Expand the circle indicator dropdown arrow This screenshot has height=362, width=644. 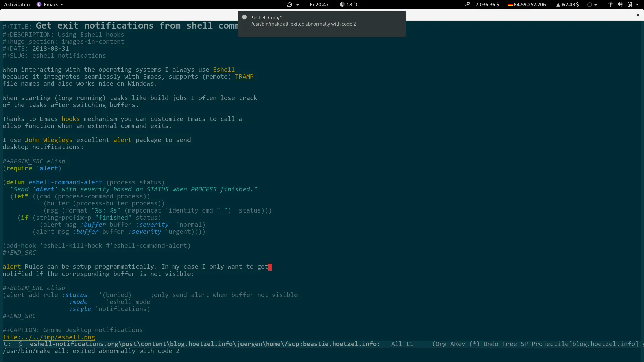click(596, 5)
